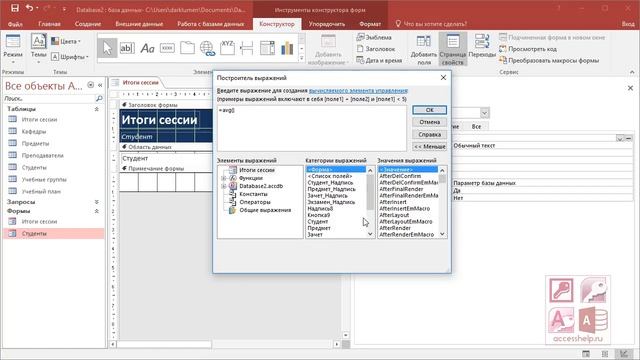Click the Эмблема logo button

[374, 37]
